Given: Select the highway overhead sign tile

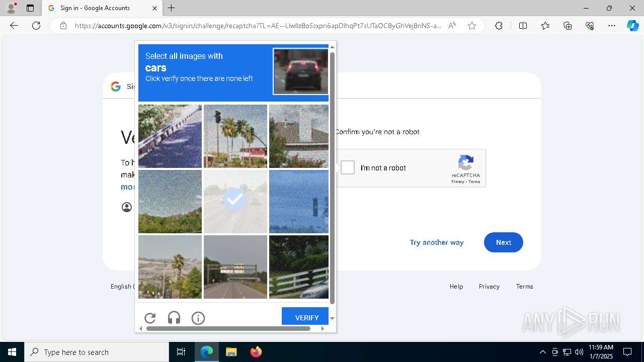Looking at the screenshot, I should click(x=235, y=266).
